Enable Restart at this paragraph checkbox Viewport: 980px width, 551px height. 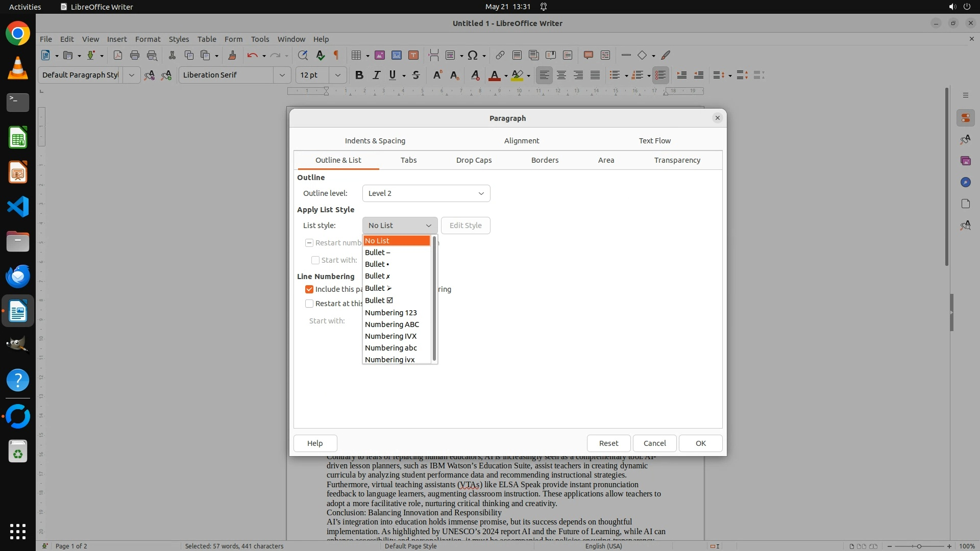pos(309,304)
